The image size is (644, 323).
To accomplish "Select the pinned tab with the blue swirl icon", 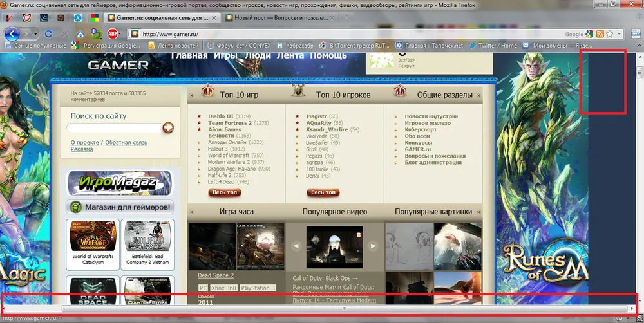I will coord(44,17).
